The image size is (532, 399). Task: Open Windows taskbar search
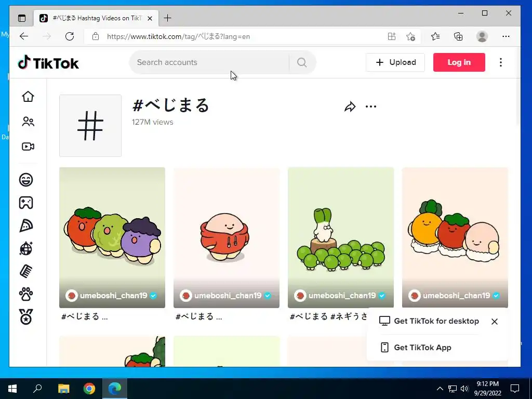(x=37, y=389)
